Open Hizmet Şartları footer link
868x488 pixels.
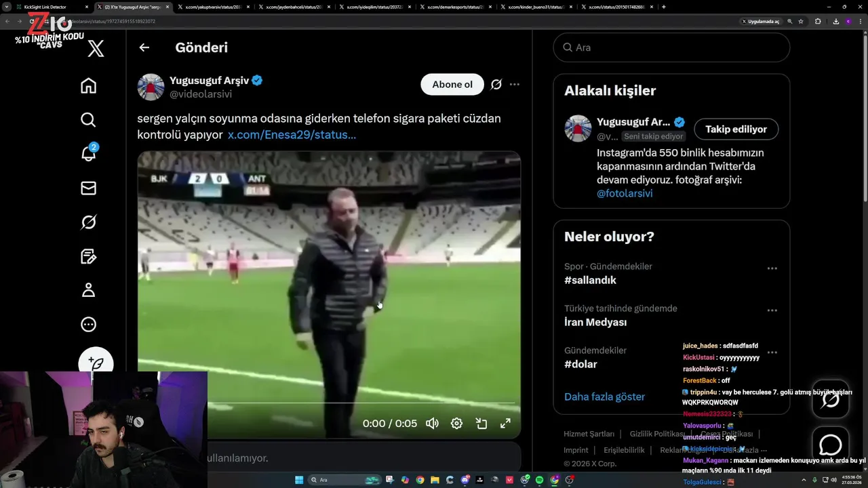[x=589, y=434]
